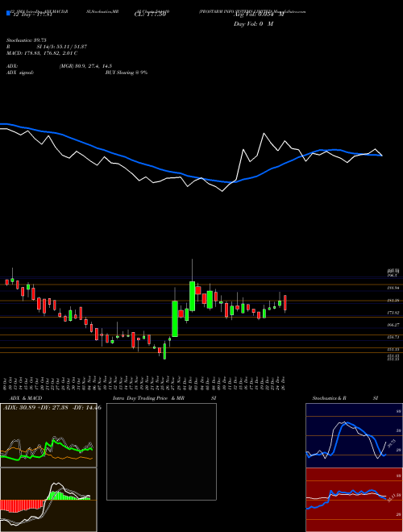Click the "MACD: 178.83, 176.82, 2.01 C" line
The image size is (403, 532).
[x=42, y=53]
